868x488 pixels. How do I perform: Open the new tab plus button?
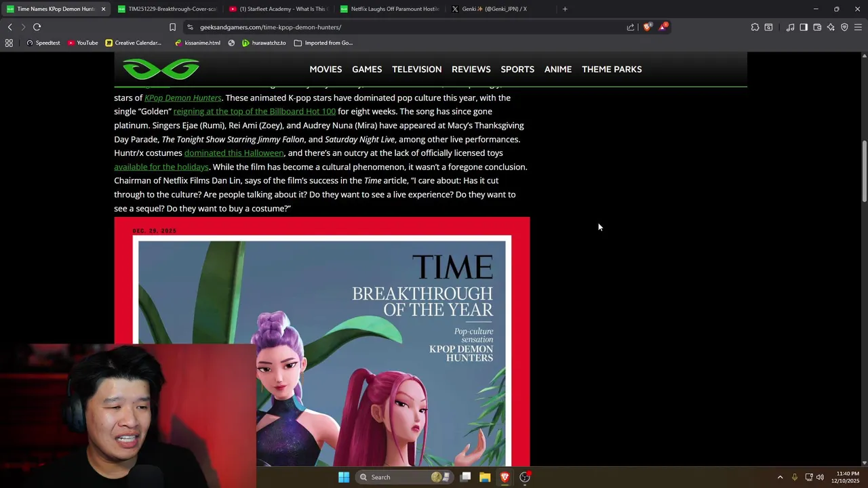click(565, 9)
